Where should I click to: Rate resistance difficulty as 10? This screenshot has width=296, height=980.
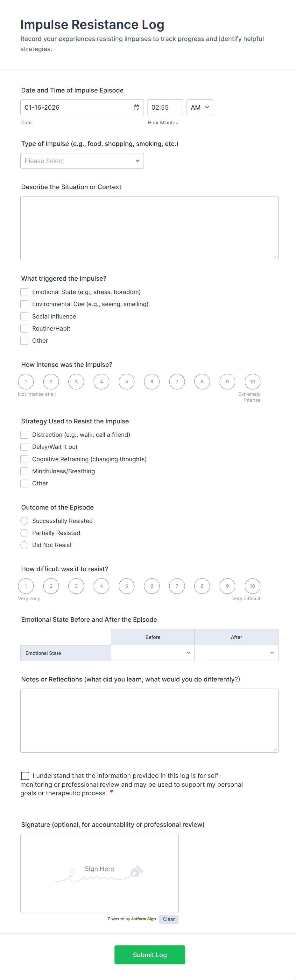click(252, 586)
